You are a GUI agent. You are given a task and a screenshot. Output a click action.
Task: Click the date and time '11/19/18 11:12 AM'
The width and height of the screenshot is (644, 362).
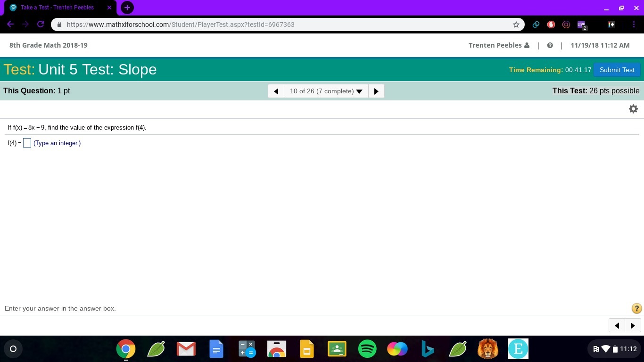pos(600,45)
